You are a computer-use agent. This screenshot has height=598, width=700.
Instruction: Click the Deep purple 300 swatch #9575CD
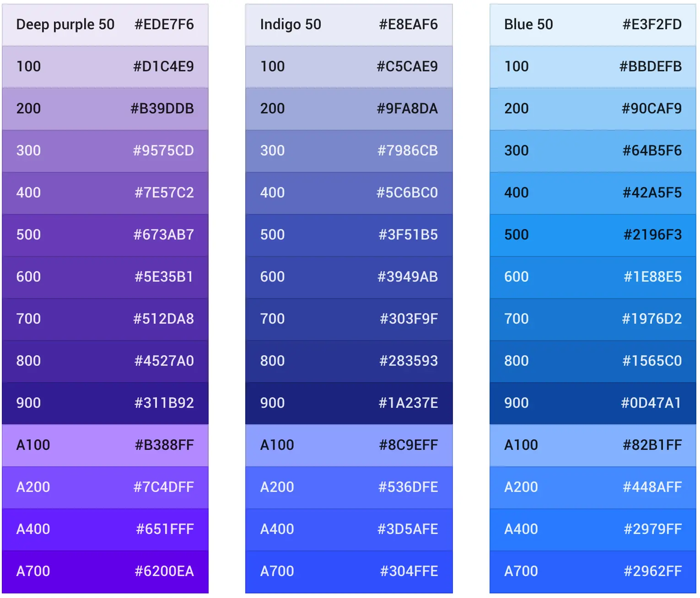(105, 151)
